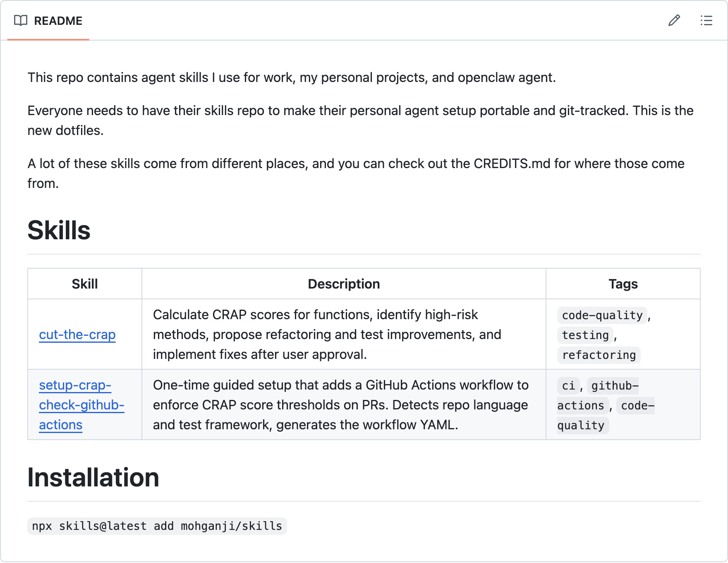Click the Installation heading
The height and width of the screenshot is (563, 728).
(93, 477)
